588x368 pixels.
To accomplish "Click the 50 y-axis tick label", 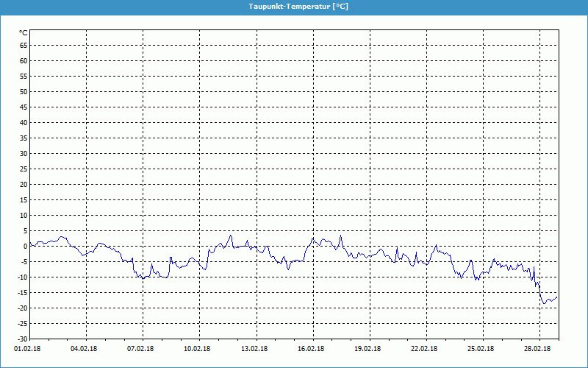I will point(24,91).
